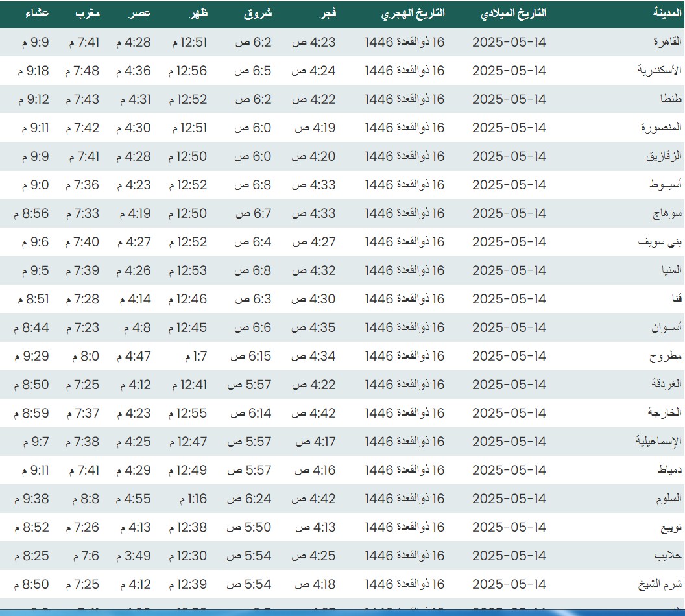
Task: Select the عشاء column header
Action: point(37,14)
